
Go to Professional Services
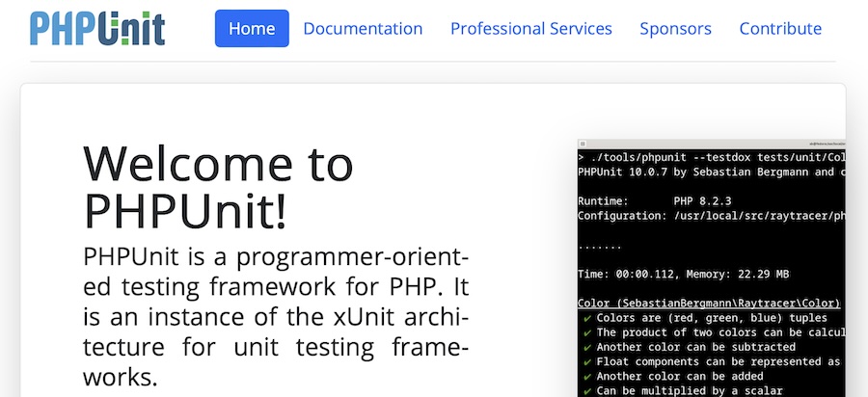[x=530, y=29]
